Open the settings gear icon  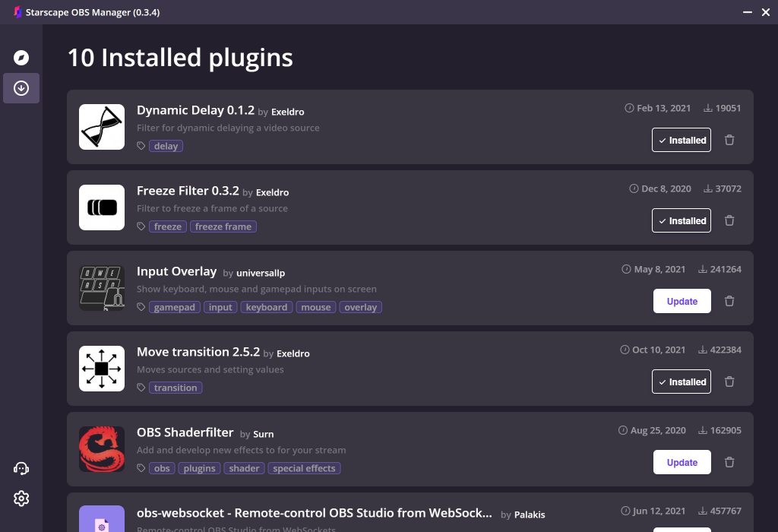(x=21, y=498)
